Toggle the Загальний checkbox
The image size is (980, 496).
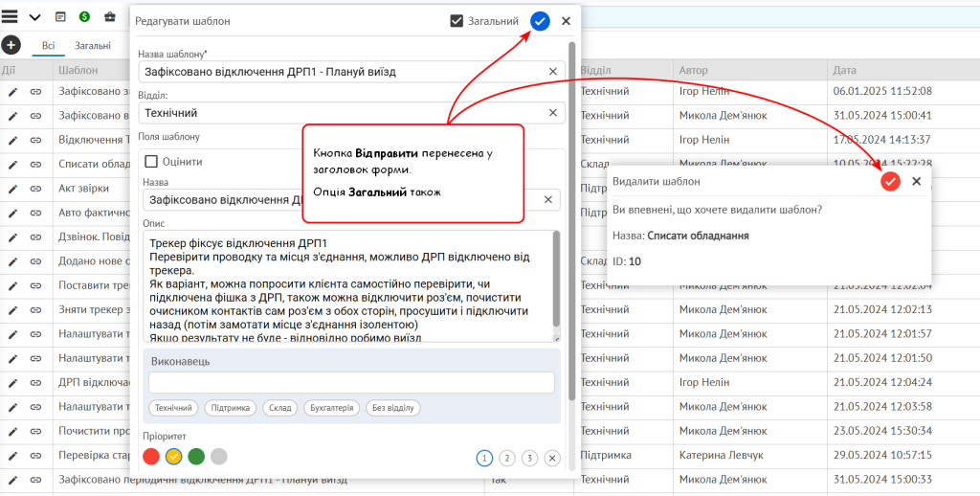[457, 21]
